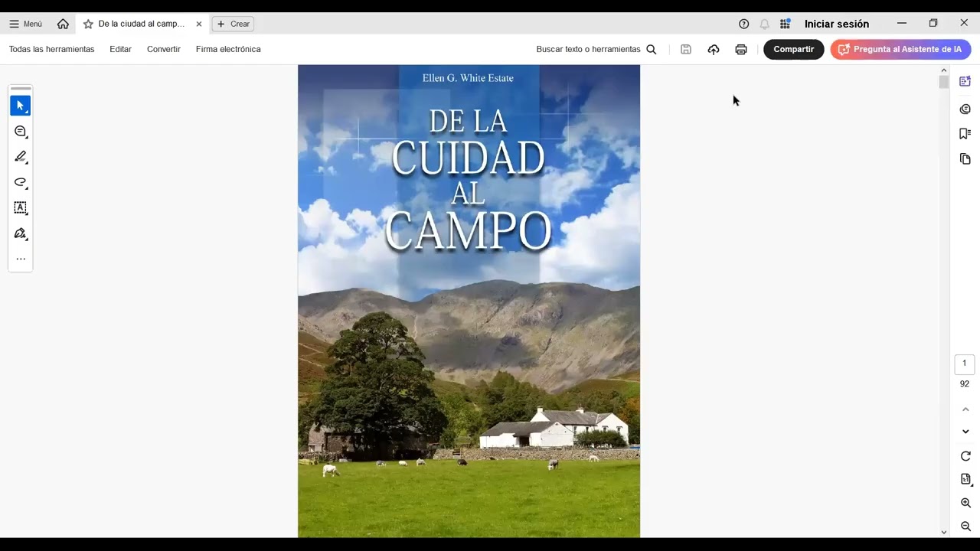Open the Bookmarks panel icon
The height and width of the screenshot is (551, 980).
(x=965, y=134)
